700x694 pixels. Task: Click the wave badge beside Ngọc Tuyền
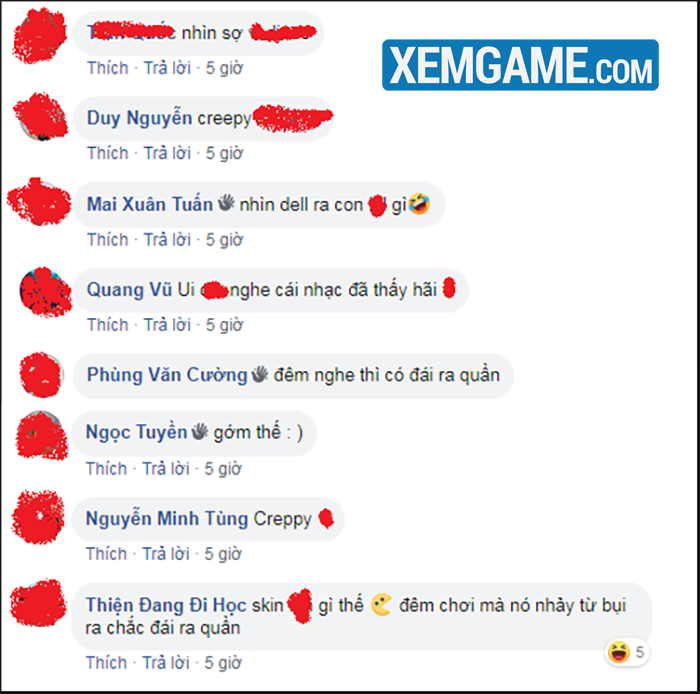tap(200, 431)
